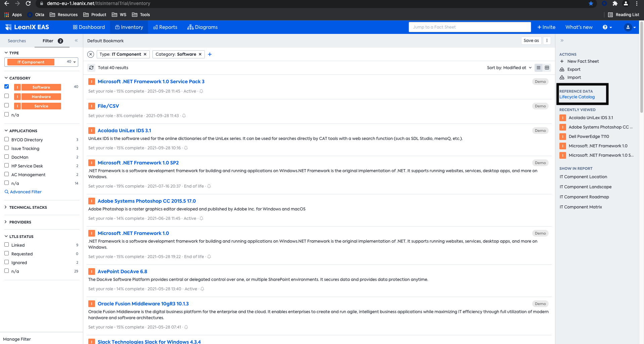The height and width of the screenshot is (344, 644).
Task: Check the Linked LTLS status checkbox
Action: click(6, 245)
